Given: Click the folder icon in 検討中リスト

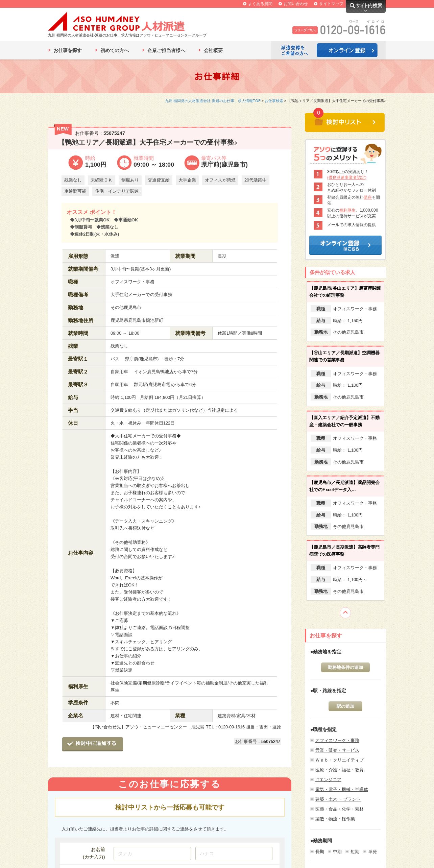Looking at the screenshot, I should click(318, 122).
